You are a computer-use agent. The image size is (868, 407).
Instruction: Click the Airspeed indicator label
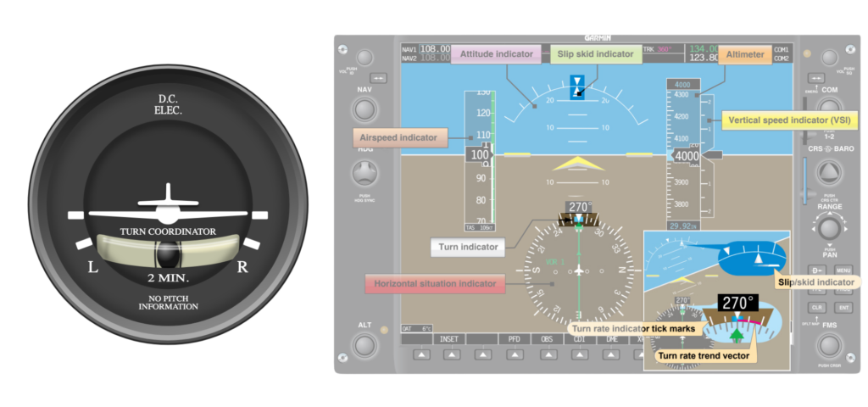[x=400, y=137]
